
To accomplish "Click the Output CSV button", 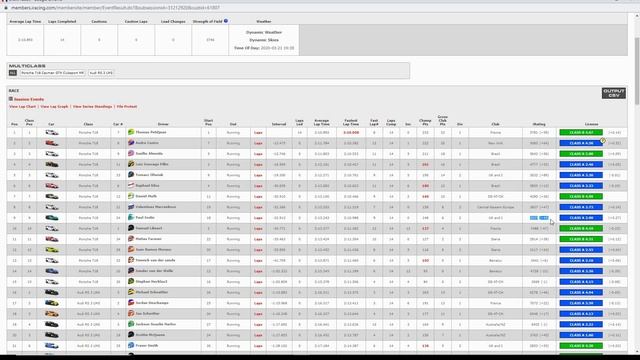I will (613, 93).
